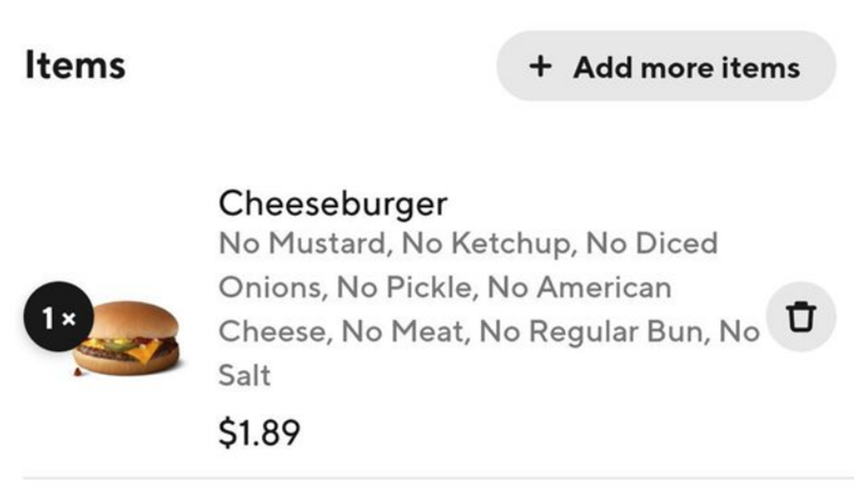
Task: Remove the Cheeseburger using the trash icon
Action: pos(801,317)
